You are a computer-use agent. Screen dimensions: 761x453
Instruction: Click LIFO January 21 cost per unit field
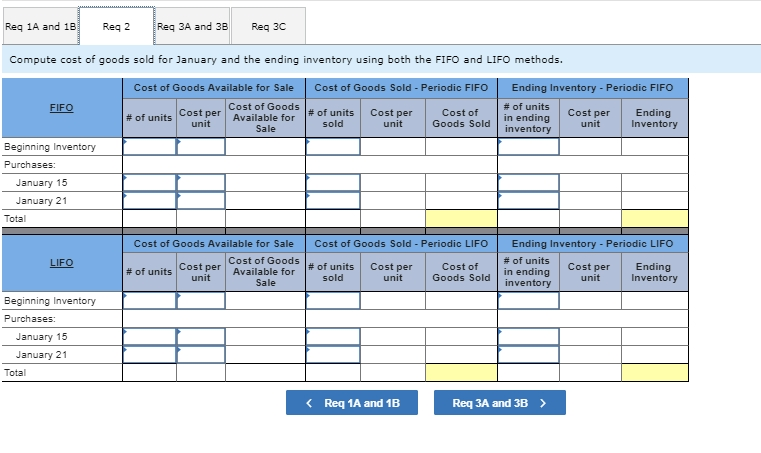point(201,354)
